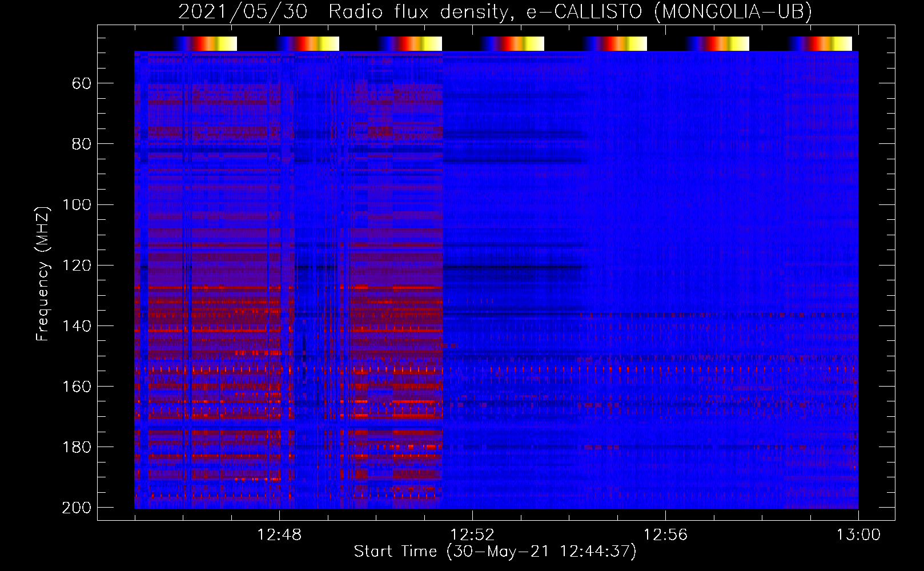Click the 13:00 time tick label

pos(858,535)
